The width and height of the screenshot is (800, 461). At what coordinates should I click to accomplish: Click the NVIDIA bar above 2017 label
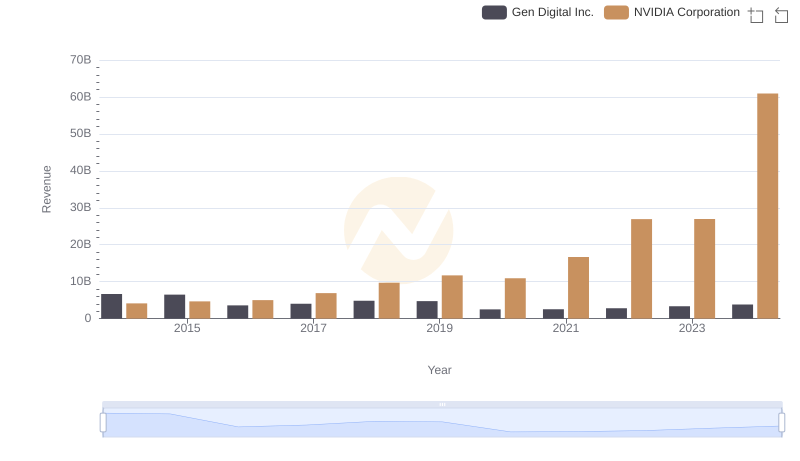pyautogui.click(x=326, y=305)
